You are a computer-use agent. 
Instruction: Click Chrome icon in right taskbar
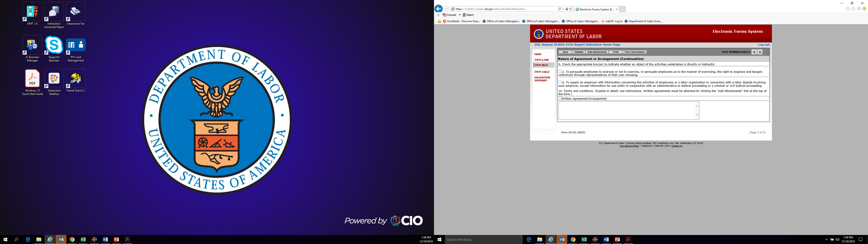573,240
